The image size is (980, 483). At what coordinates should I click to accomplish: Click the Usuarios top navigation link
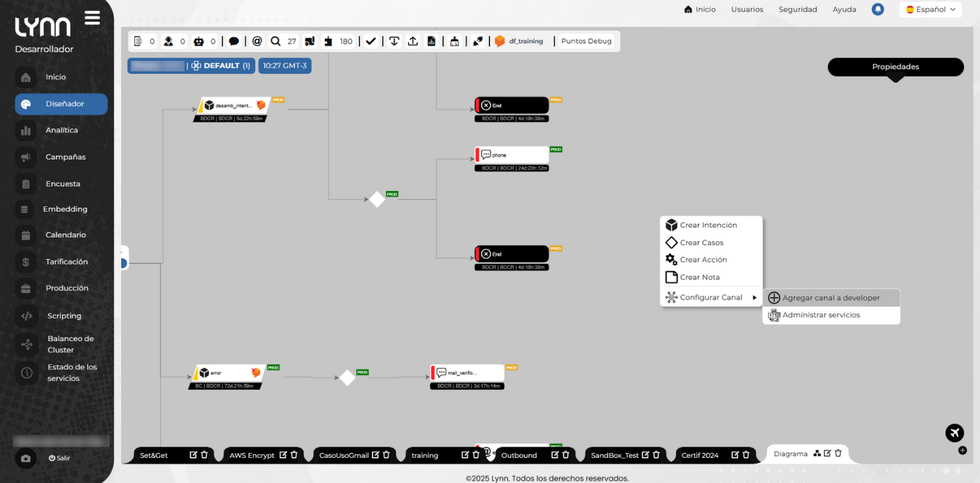tap(747, 9)
